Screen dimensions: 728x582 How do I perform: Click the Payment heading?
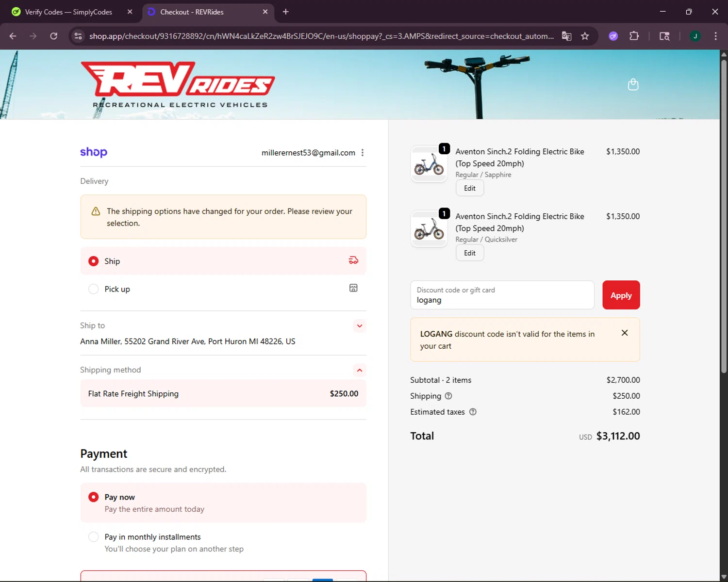tap(104, 453)
